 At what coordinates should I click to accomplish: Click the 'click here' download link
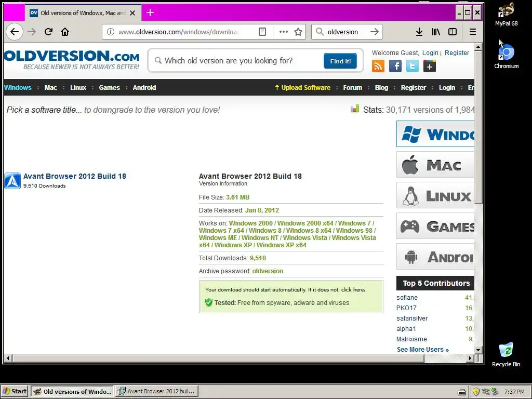pos(353,290)
